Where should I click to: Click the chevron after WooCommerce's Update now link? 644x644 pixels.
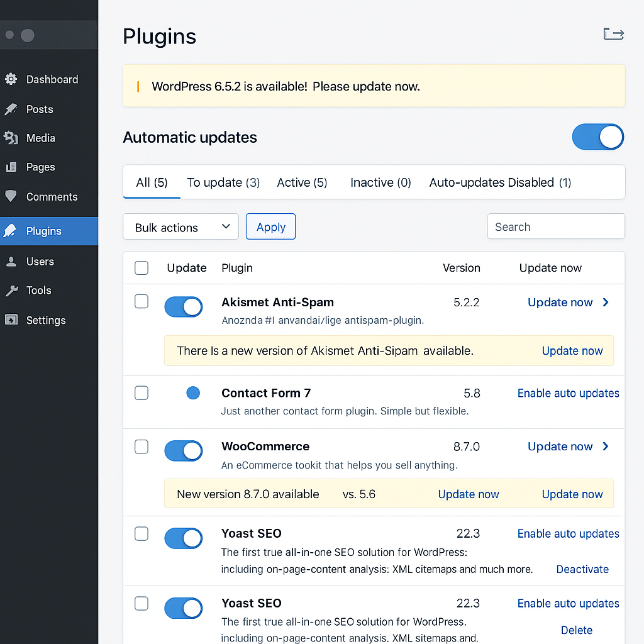click(x=606, y=447)
